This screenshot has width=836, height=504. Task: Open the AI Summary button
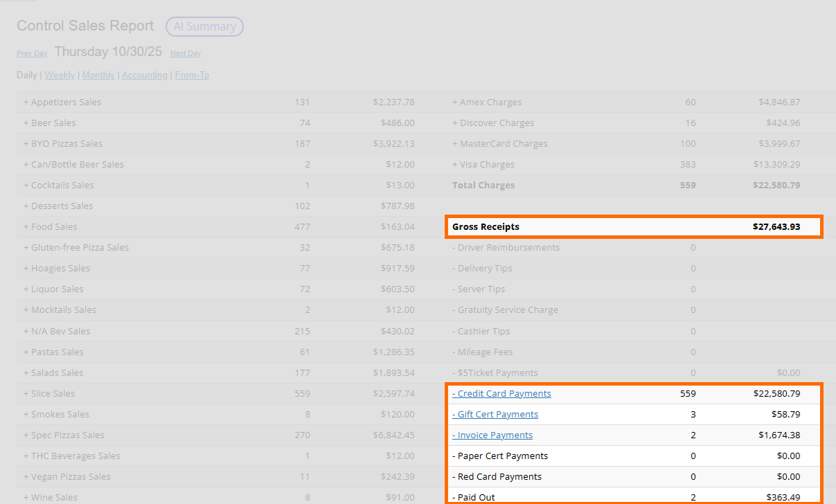(x=204, y=27)
